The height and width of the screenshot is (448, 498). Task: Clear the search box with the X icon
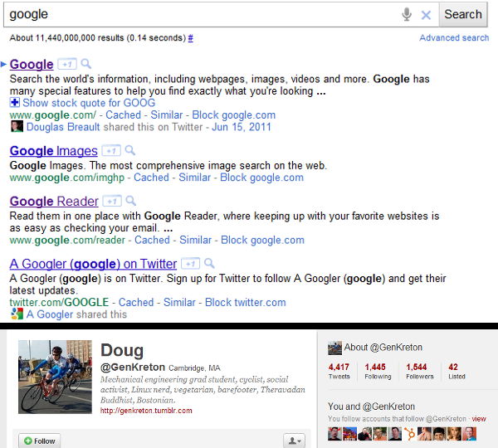click(426, 15)
